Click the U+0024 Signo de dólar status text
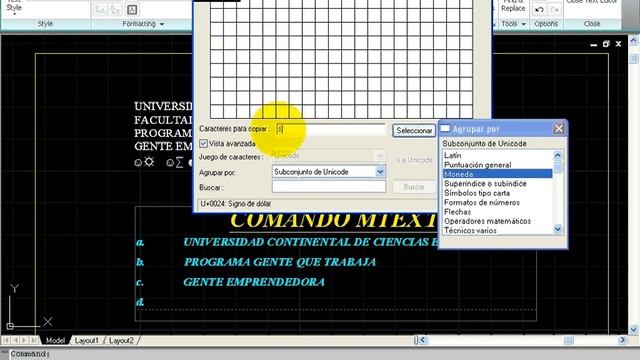 (x=236, y=204)
